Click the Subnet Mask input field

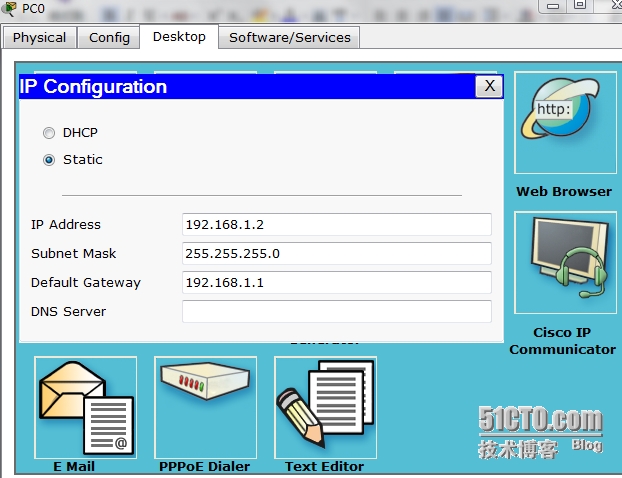[x=337, y=253]
